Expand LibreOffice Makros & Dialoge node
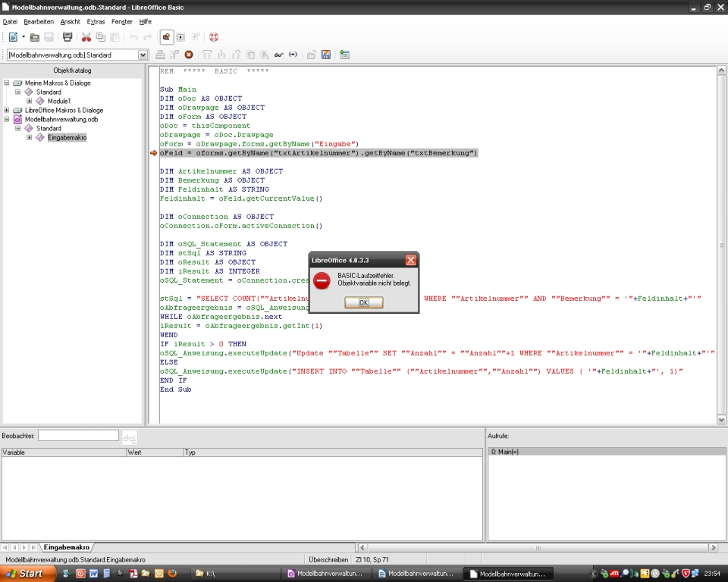728x582 pixels. click(7, 110)
